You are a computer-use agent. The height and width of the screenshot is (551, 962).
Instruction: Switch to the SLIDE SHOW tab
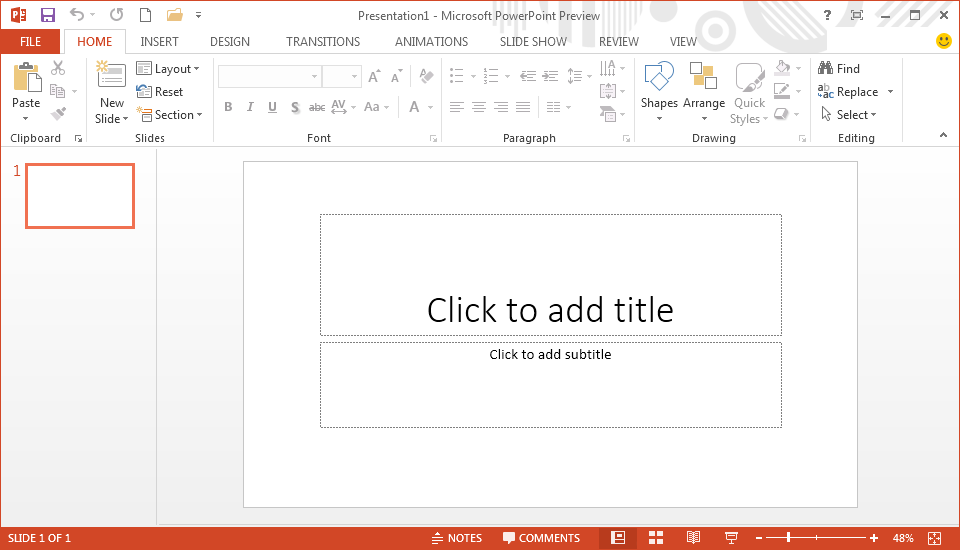pyautogui.click(x=533, y=42)
